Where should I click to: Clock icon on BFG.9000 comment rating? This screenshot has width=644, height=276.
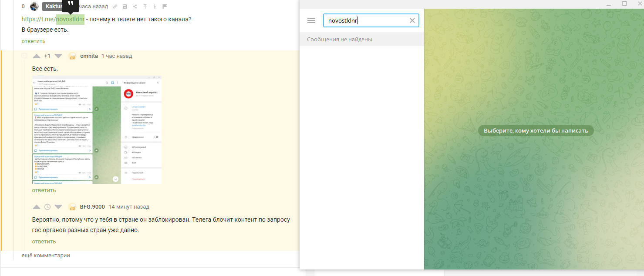pyautogui.click(x=47, y=207)
